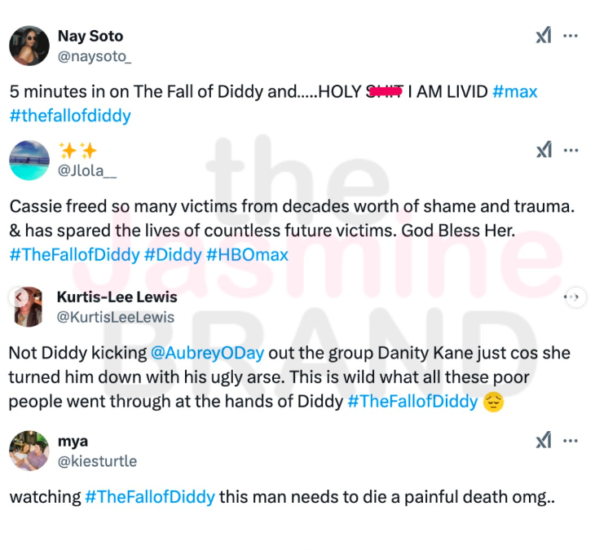The width and height of the screenshot is (595, 550).
Task: Open the three-dot menu on @Jlola__ tweet
Action: [571, 150]
